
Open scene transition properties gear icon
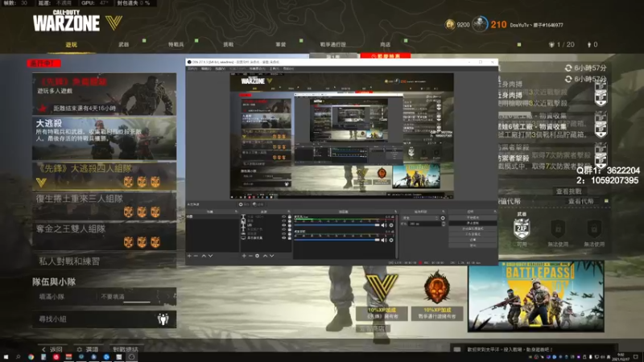[443, 218]
